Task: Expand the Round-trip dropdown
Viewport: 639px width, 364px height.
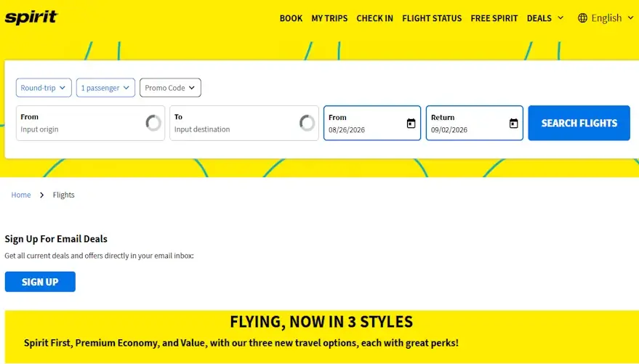Action: pyautogui.click(x=44, y=87)
